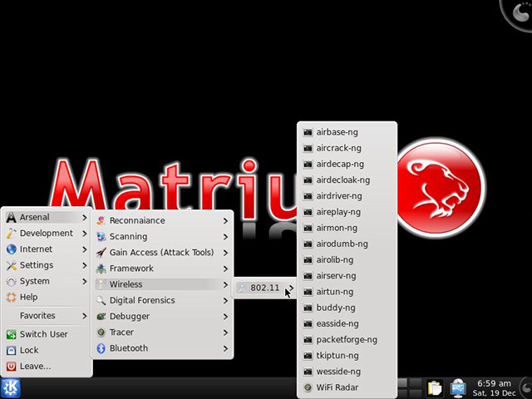Click the Help menu label
The image size is (532, 399).
pos(28,298)
